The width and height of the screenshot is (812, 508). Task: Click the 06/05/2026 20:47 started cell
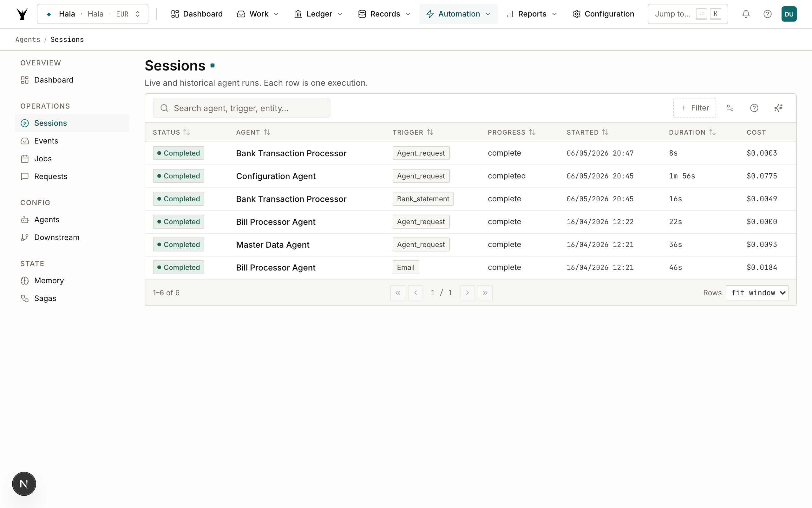click(x=600, y=153)
